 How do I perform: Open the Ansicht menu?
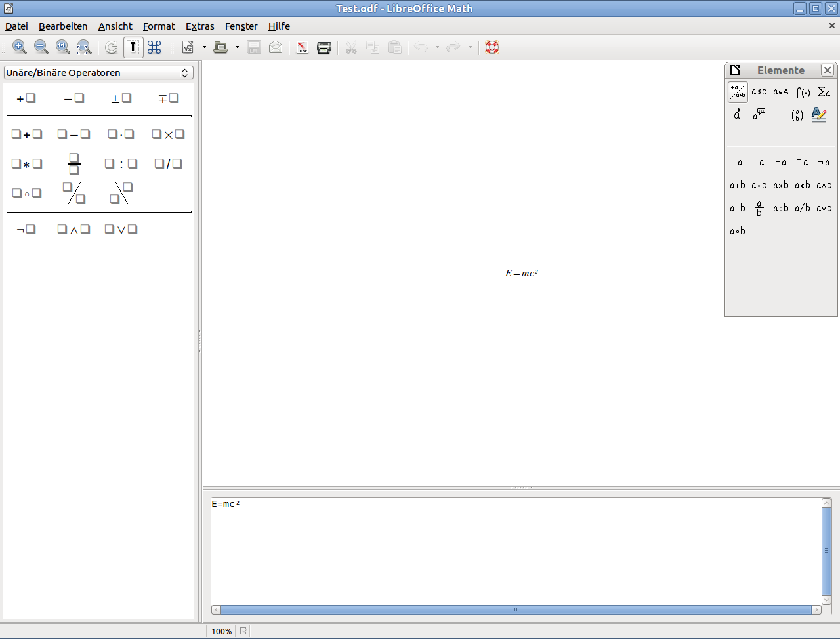pos(115,26)
